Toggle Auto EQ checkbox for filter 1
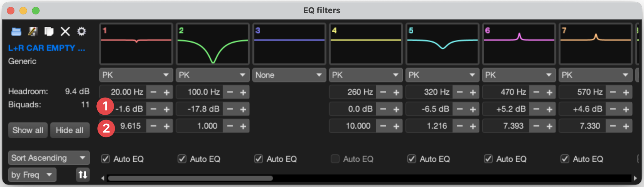This screenshot has width=644, height=187. (105, 159)
